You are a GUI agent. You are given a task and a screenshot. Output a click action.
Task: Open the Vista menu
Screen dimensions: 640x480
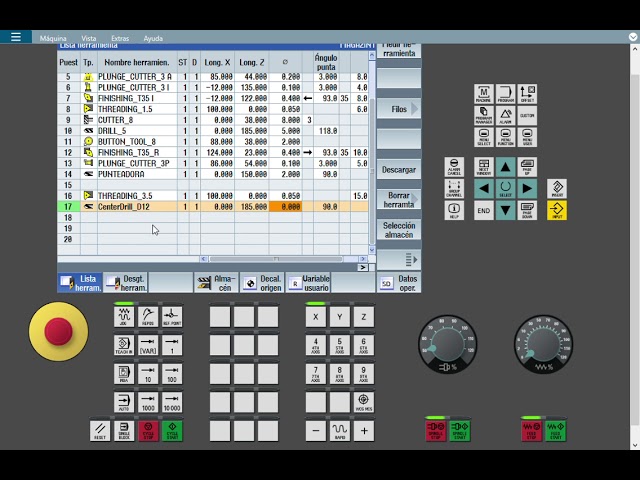(89, 38)
